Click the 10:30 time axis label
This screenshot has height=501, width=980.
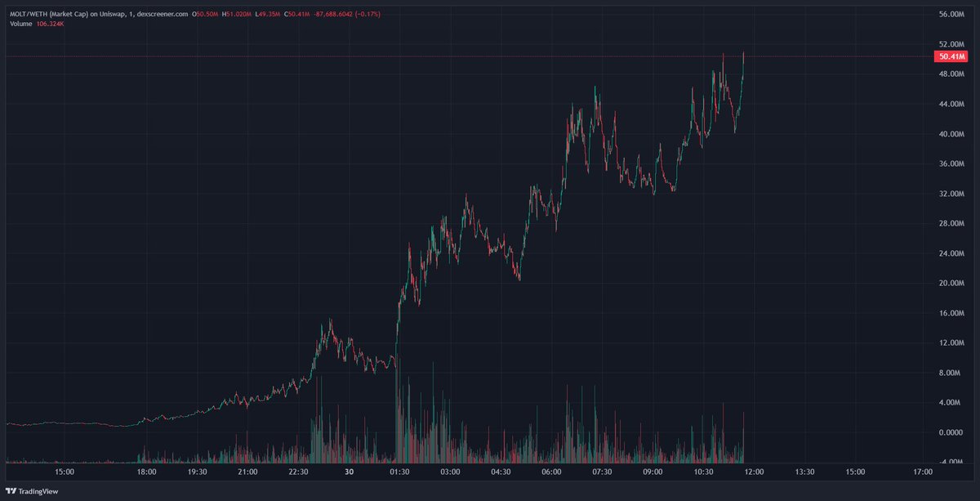[703, 472]
